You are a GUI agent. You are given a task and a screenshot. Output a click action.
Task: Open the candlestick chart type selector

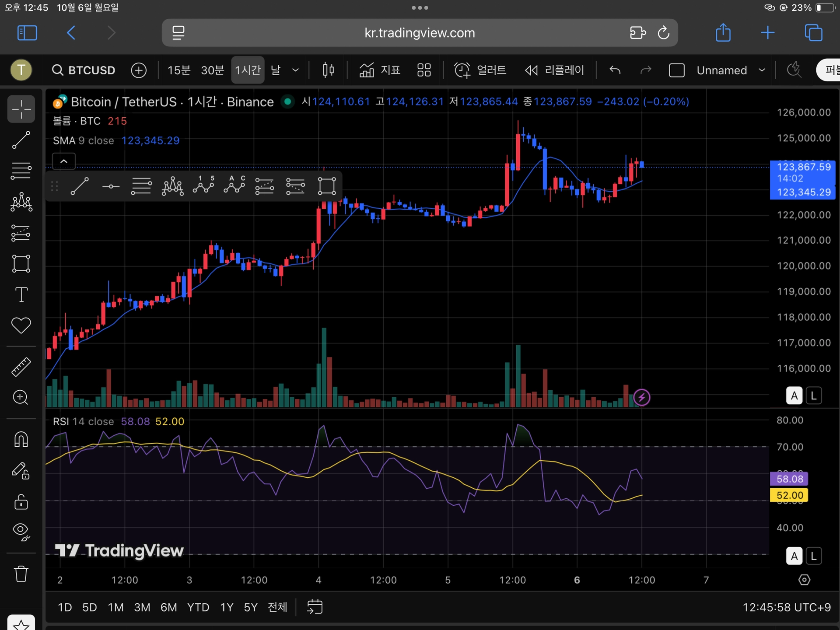pyautogui.click(x=328, y=70)
